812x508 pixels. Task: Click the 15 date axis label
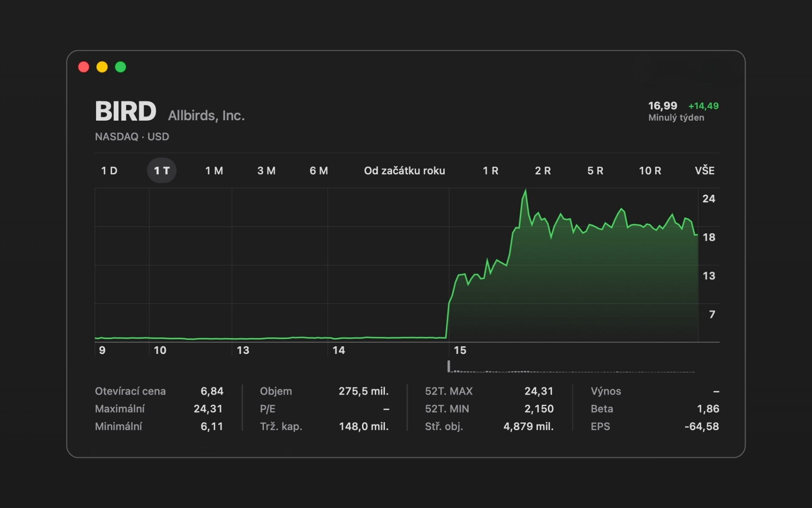pos(460,350)
